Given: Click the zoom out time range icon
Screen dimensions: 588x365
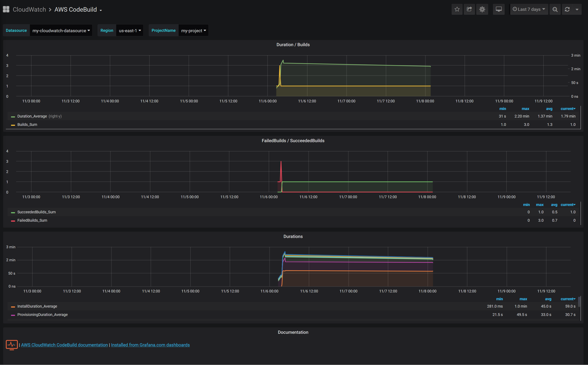Looking at the screenshot, I should (555, 10).
